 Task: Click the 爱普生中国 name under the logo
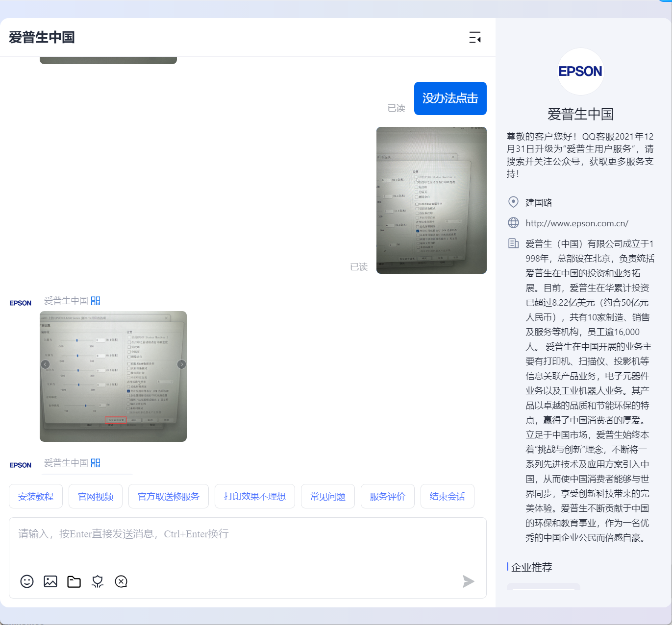(581, 114)
